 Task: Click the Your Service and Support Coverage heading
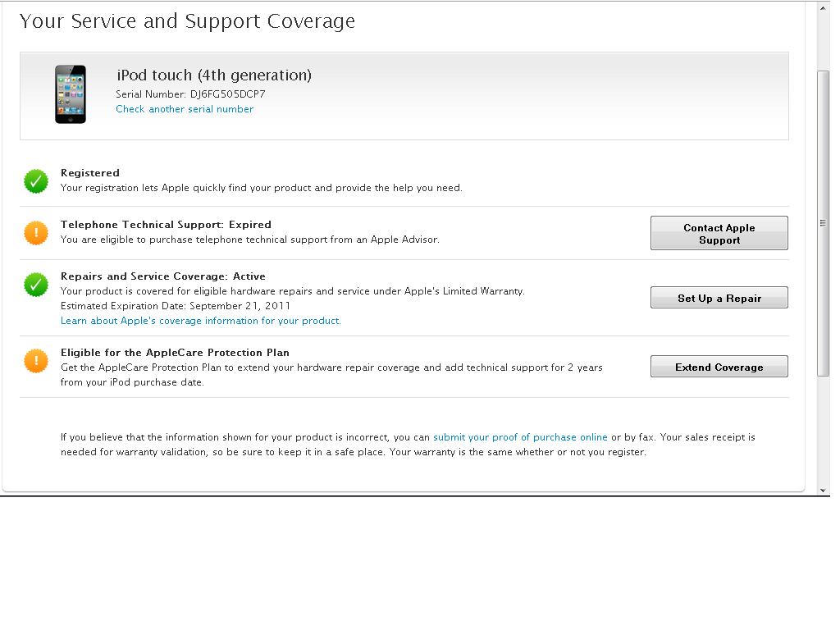187,21
